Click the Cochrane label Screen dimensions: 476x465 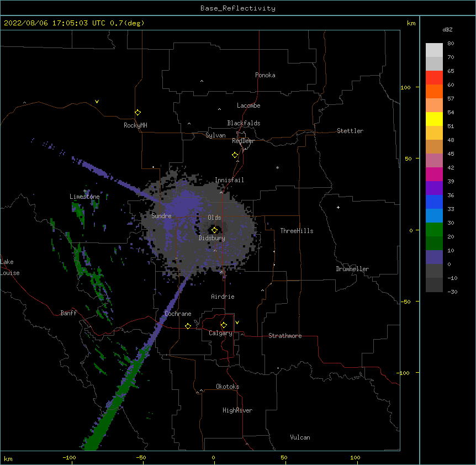point(178,314)
